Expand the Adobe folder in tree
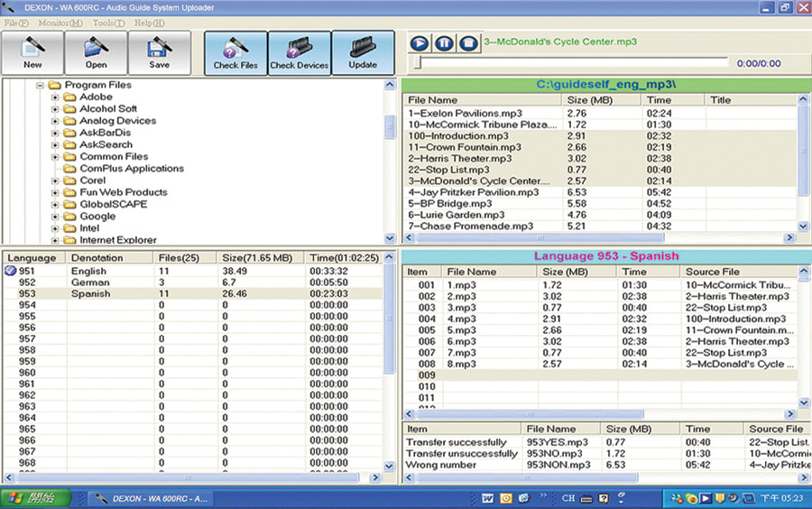This screenshot has height=509, width=812. coord(56,97)
